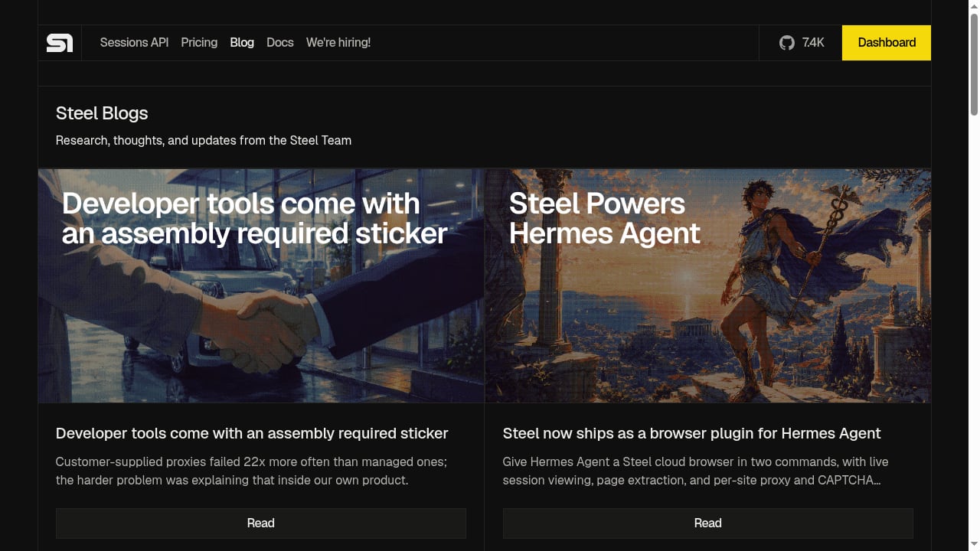Click the yellow Dashboard button
Viewport: 980px width, 551px height.
click(887, 43)
